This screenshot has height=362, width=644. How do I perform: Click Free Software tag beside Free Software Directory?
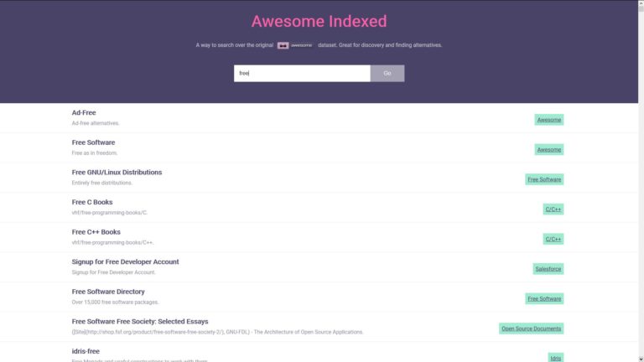point(544,298)
